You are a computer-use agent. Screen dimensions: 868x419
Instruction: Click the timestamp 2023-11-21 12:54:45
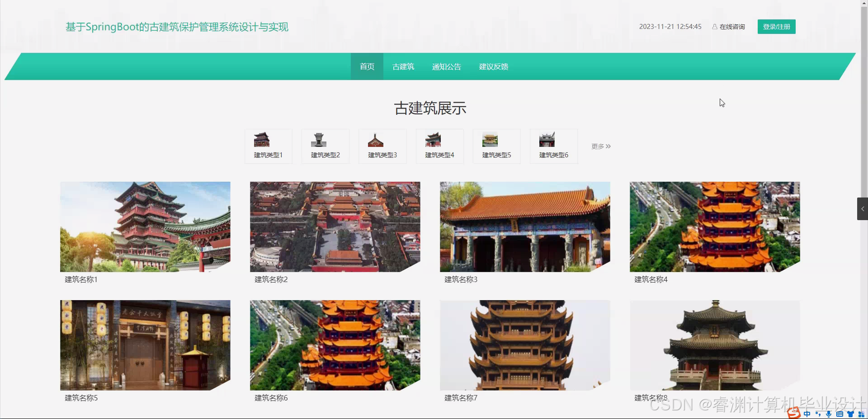click(x=670, y=27)
